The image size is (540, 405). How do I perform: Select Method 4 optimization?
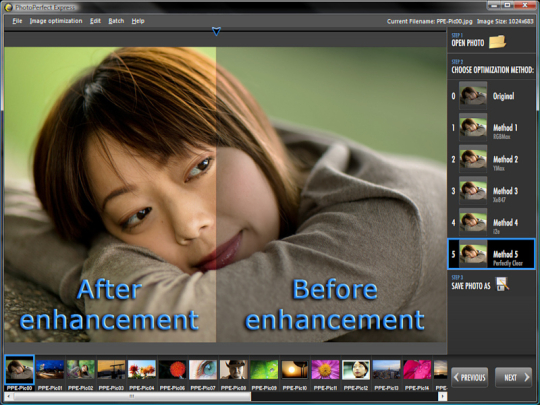click(491, 222)
